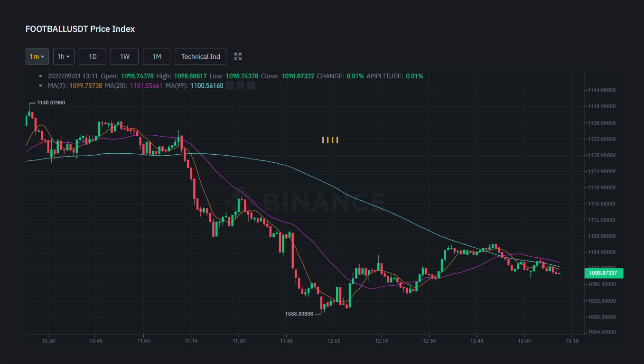Open the Technical Ind button
The image size is (644, 364).
click(200, 56)
